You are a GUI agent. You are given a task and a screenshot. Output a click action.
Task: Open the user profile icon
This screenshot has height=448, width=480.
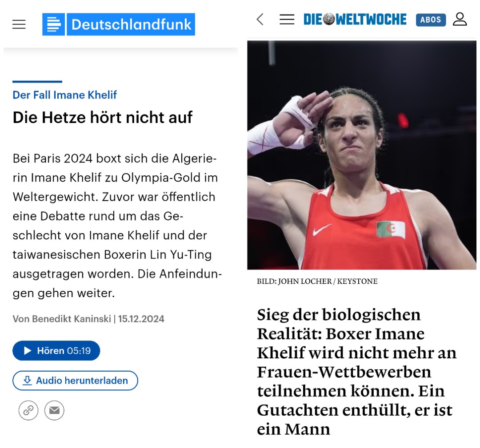point(460,19)
